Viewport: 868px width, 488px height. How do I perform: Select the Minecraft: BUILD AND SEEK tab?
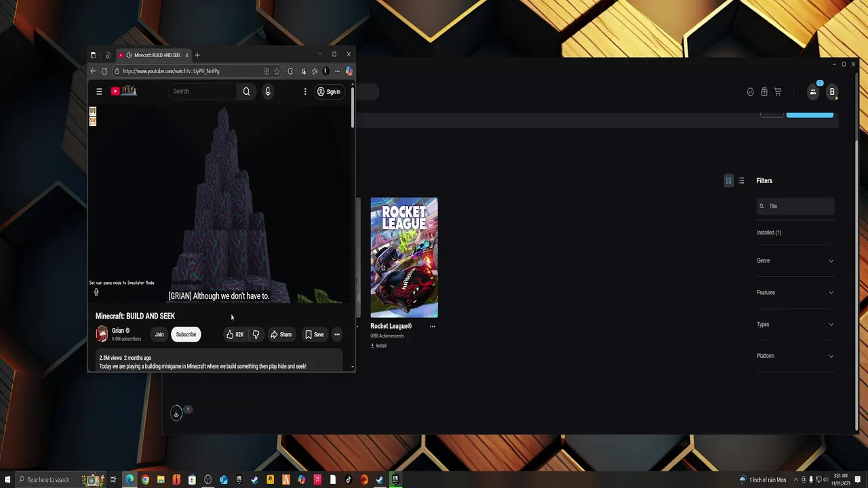click(x=153, y=55)
